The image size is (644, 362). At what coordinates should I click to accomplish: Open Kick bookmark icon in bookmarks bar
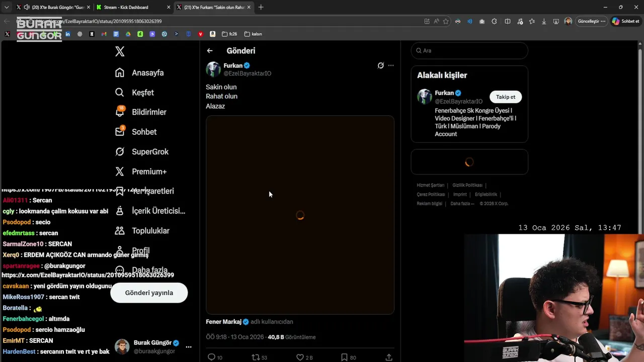92,34
